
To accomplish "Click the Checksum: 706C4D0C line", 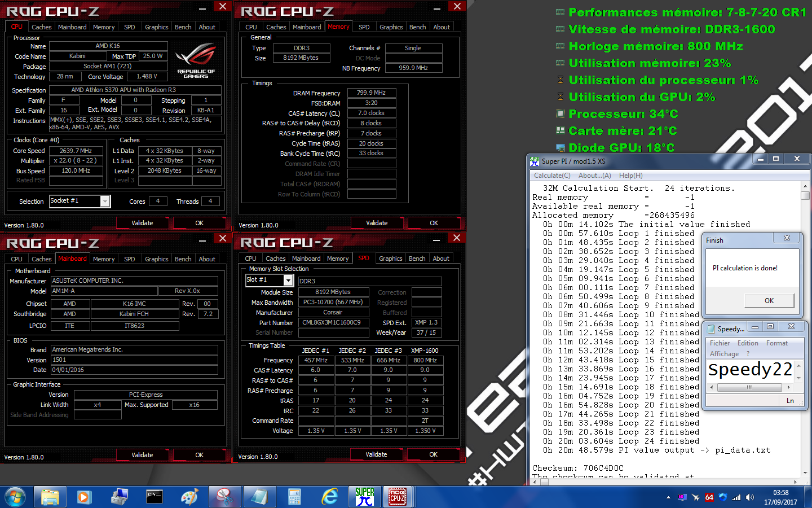I will coord(578,468).
